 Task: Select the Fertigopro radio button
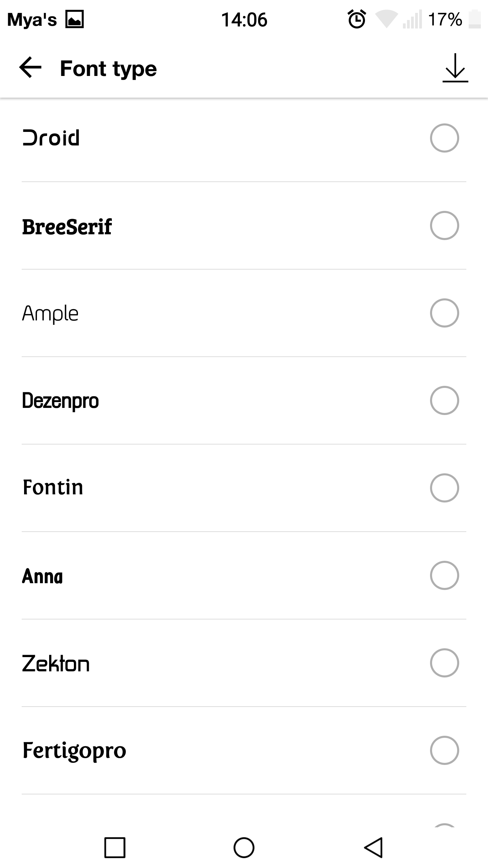(444, 750)
